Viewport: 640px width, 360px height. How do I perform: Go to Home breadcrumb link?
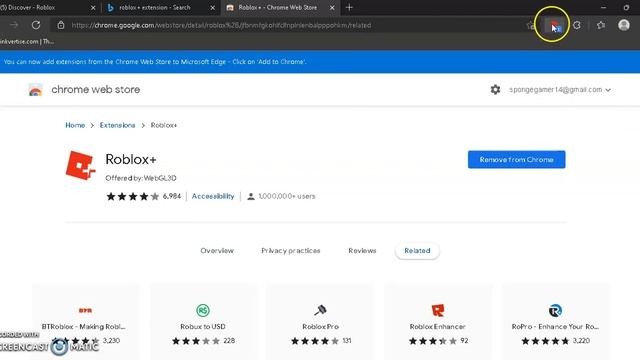[75, 125]
